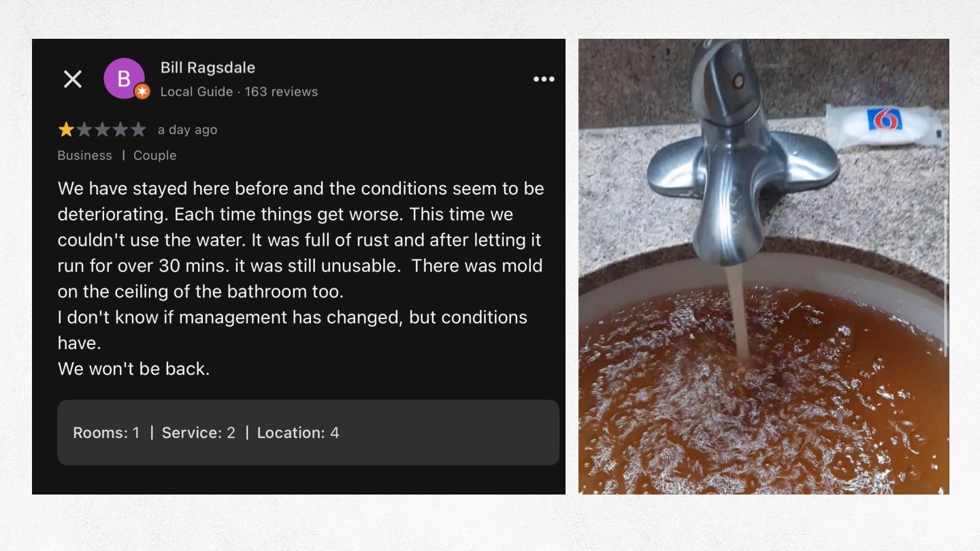Click the purple B profile avatar
This screenshot has width=980, height=551.
tap(124, 79)
